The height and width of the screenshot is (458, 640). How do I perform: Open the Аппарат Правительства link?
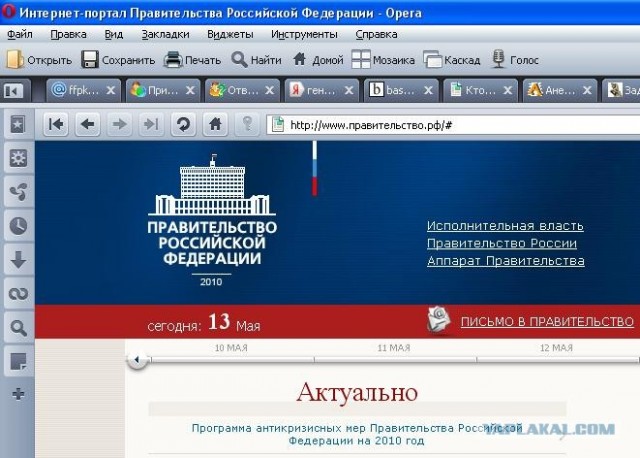pyautogui.click(x=506, y=261)
